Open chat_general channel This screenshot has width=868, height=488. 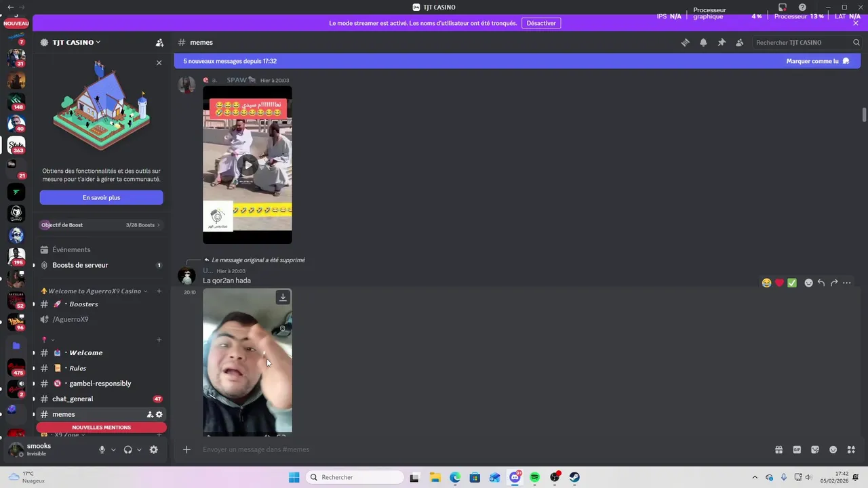tap(101, 399)
